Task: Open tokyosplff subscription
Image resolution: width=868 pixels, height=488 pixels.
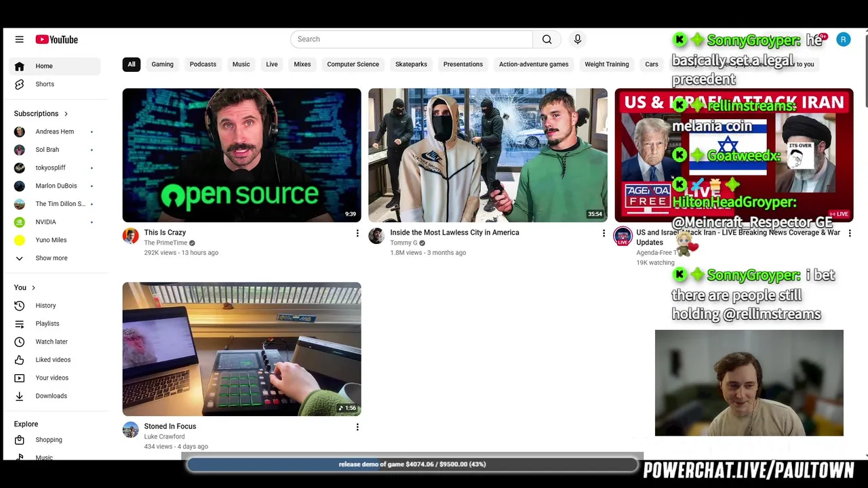Action: [56, 167]
